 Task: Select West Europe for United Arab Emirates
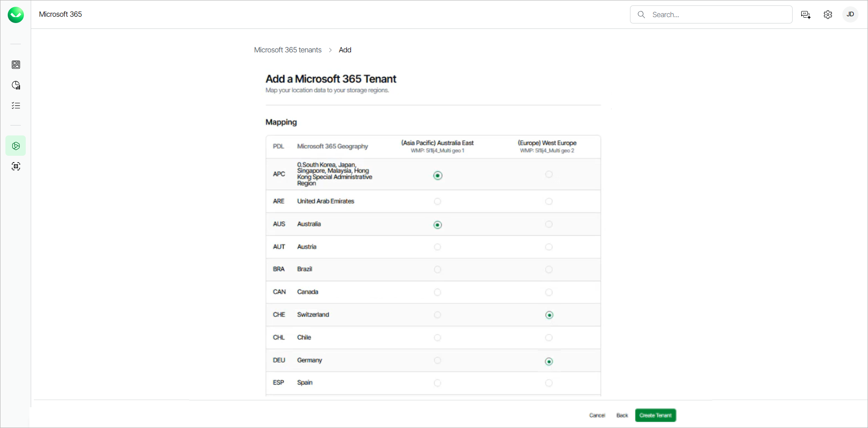point(549,201)
